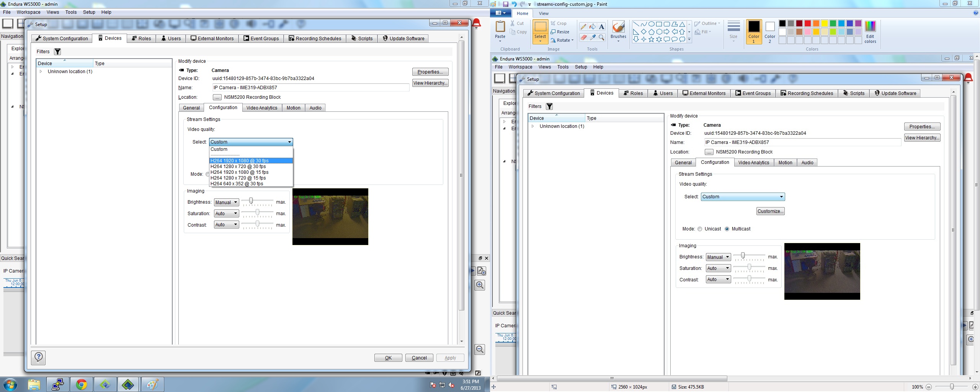Click the zoom in magnifier in left Endura window
The image size is (980, 392).
[x=480, y=285]
